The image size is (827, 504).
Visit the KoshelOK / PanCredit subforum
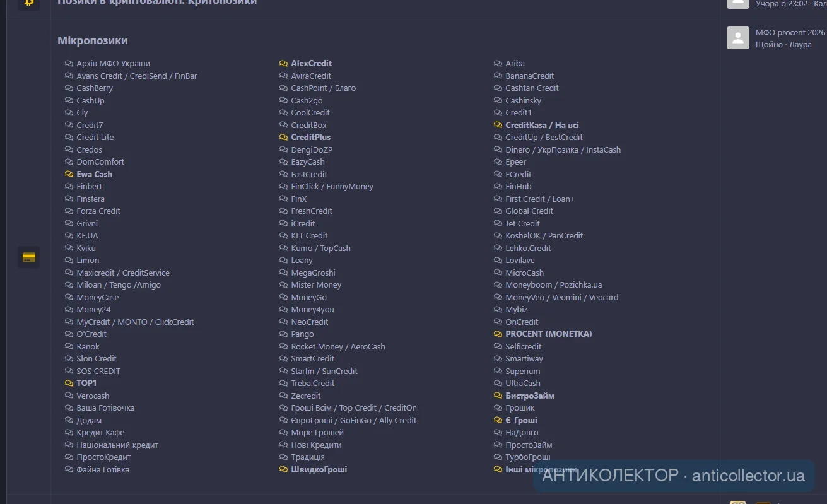[x=544, y=236]
